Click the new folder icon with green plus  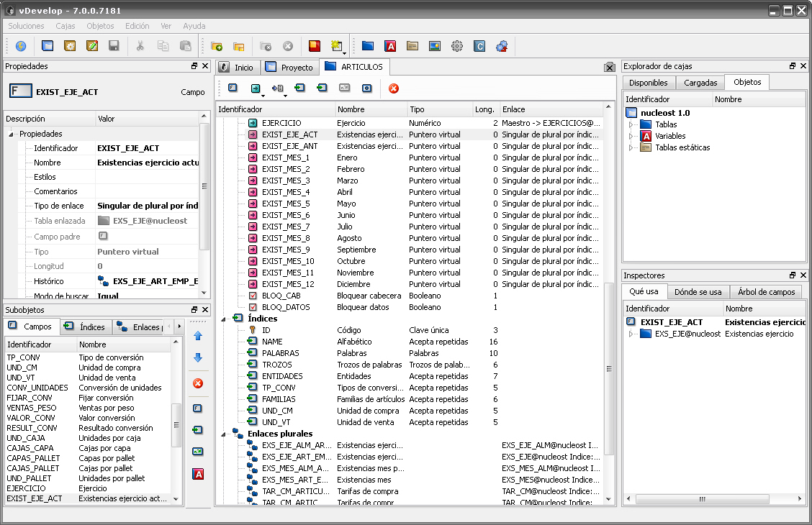pos(217,46)
